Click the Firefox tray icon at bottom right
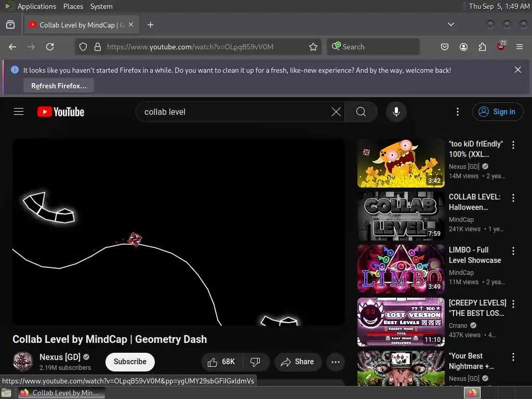Viewport: 532px width, 399px height. 472,393
